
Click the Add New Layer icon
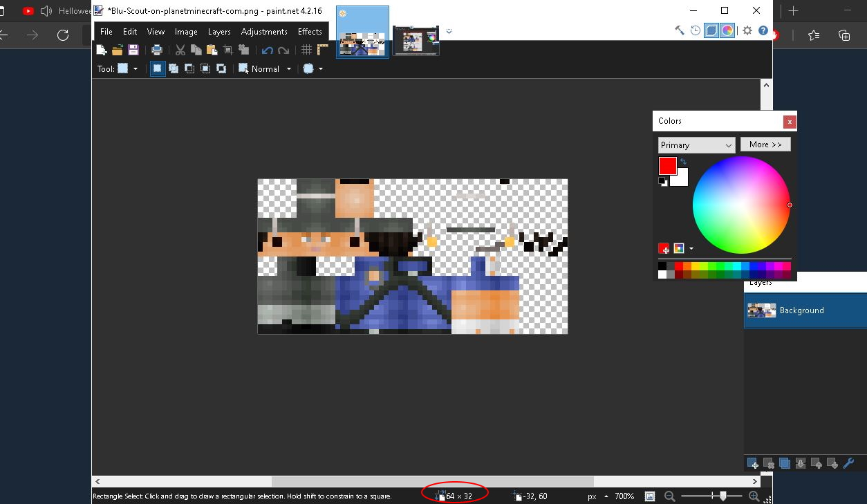pyautogui.click(x=752, y=463)
